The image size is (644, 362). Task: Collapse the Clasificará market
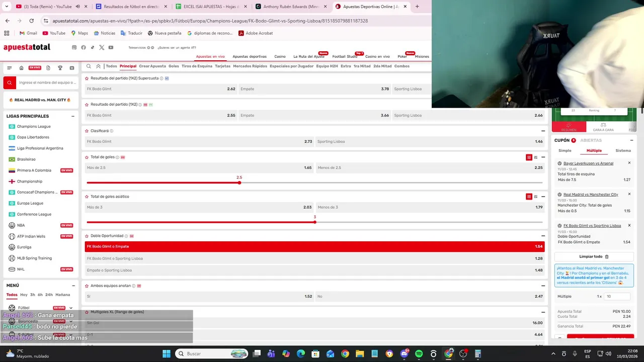(x=543, y=131)
